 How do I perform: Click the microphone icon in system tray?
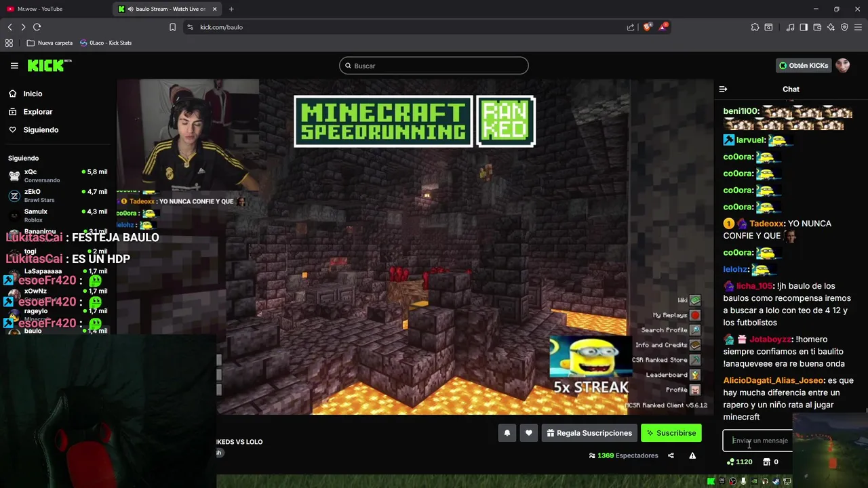743,481
